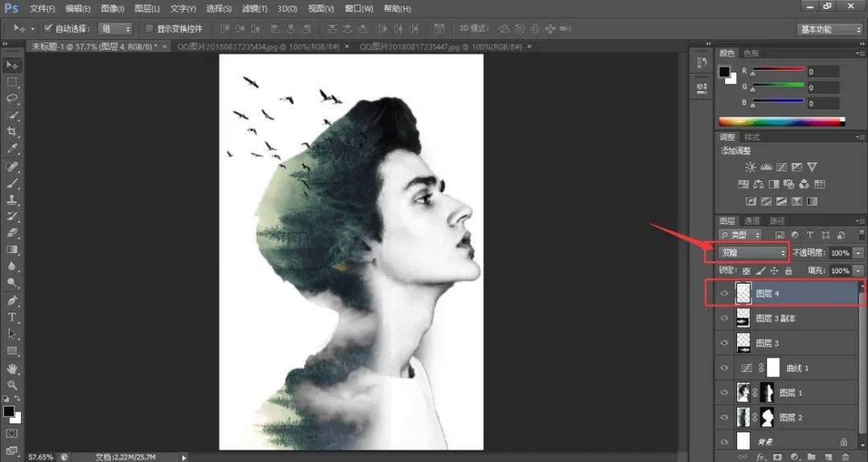
Task: Choose the Eyedropper tool
Action: point(11,149)
